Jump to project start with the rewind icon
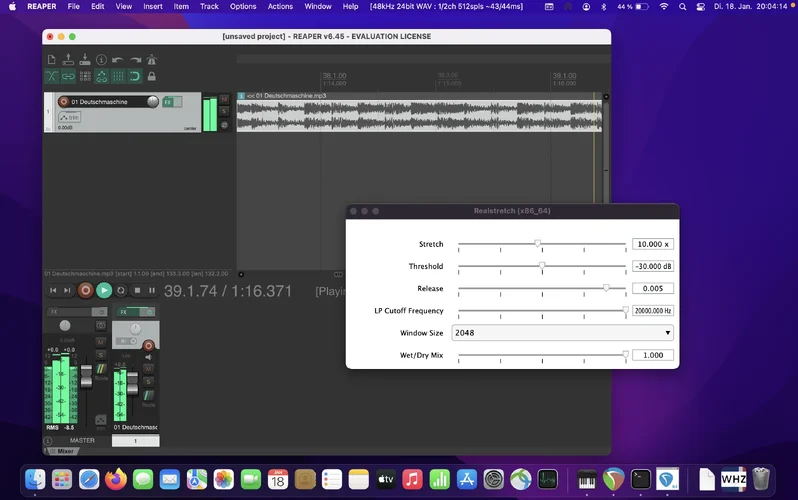 click(x=53, y=290)
